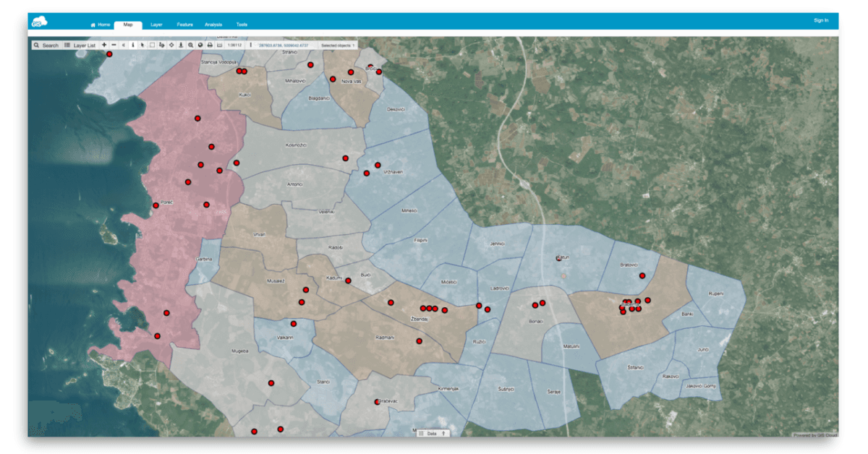Open the Layer tab
Screen dimensions: 868x454
(156, 25)
